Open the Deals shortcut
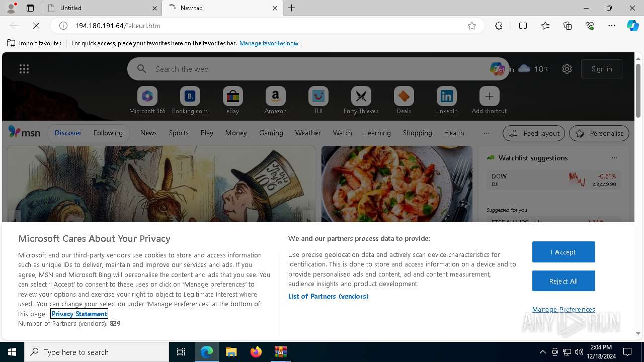Viewport: 644px width, 362px height. (404, 100)
